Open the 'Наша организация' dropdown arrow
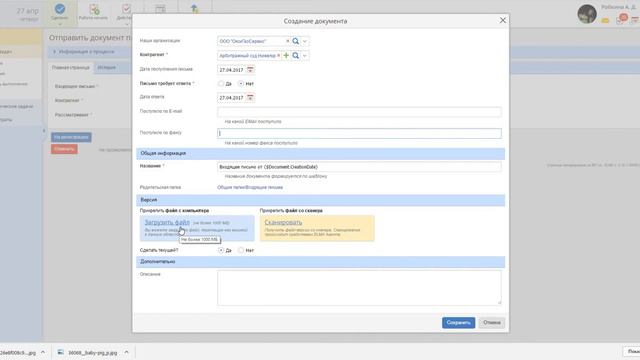 click(x=304, y=41)
